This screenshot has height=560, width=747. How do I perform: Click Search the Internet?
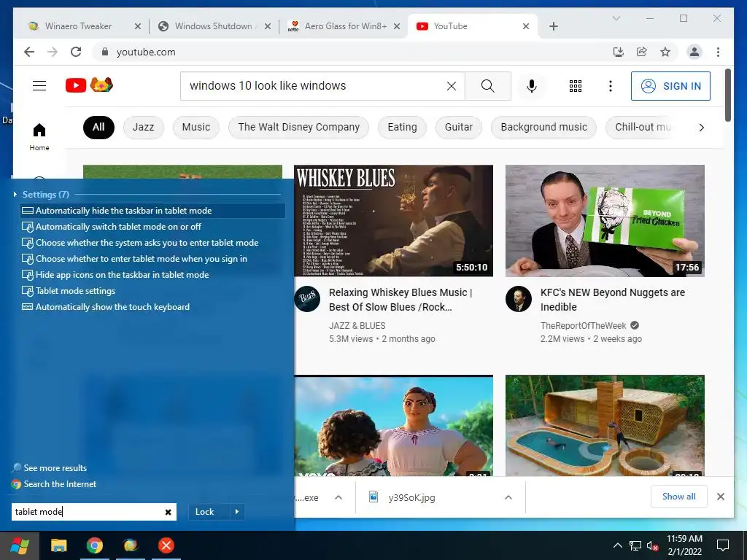(54, 484)
